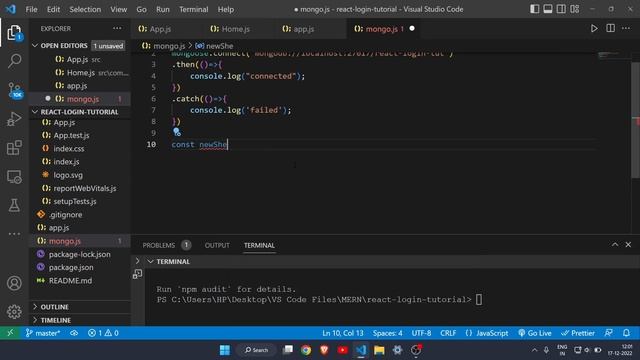Switch to the Problems panel tab
The height and width of the screenshot is (360, 640).
[x=158, y=245]
